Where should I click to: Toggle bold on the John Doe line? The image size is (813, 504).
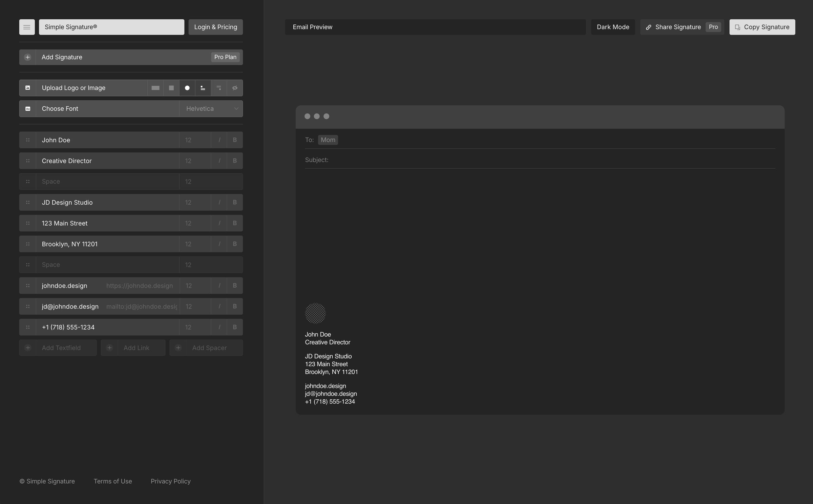point(235,140)
